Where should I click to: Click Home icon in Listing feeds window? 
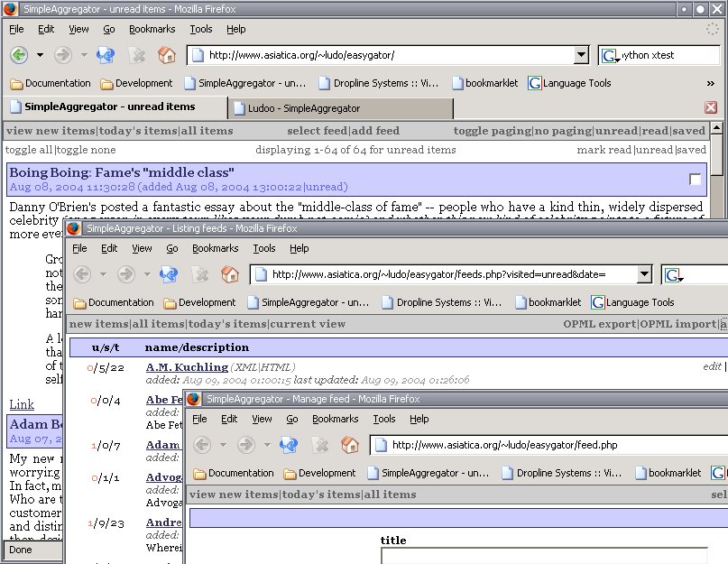[x=230, y=274]
